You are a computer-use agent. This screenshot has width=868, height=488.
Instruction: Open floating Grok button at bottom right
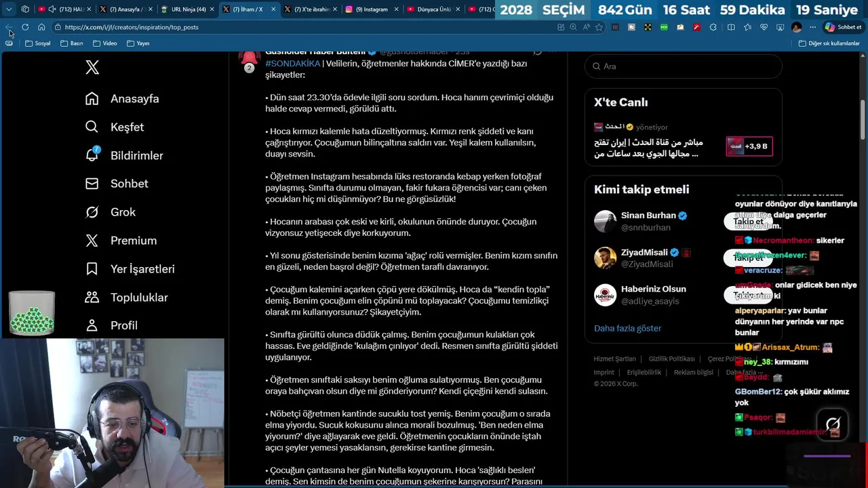[x=833, y=424]
